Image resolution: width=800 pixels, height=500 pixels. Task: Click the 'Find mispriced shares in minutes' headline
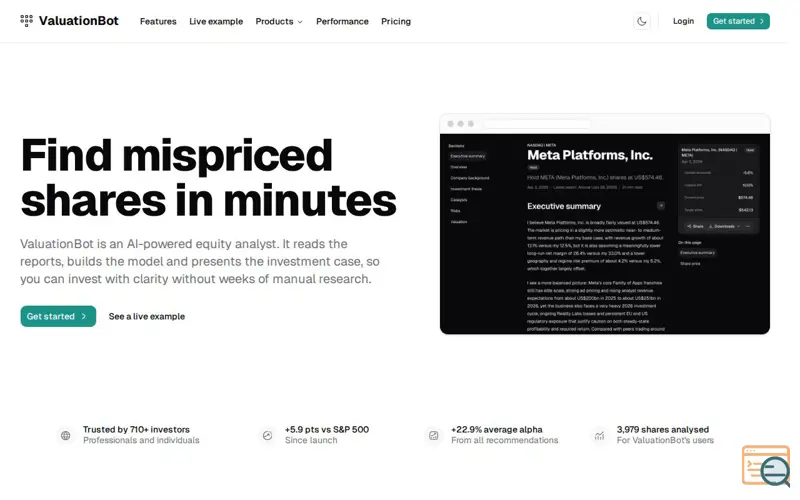click(x=209, y=178)
